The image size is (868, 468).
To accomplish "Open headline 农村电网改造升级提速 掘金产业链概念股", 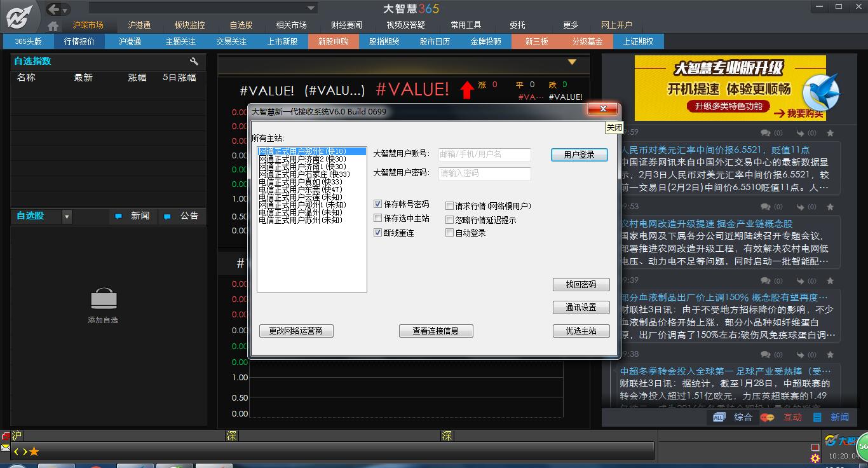I will [707, 224].
